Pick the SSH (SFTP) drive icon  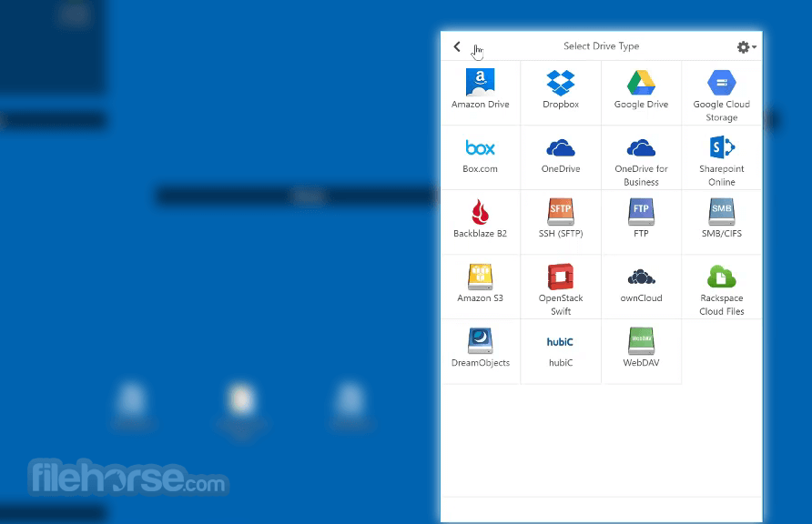click(x=561, y=212)
